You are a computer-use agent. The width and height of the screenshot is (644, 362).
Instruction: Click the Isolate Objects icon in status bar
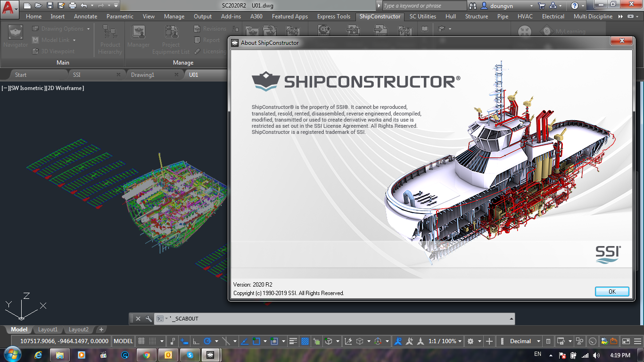(579, 341)
